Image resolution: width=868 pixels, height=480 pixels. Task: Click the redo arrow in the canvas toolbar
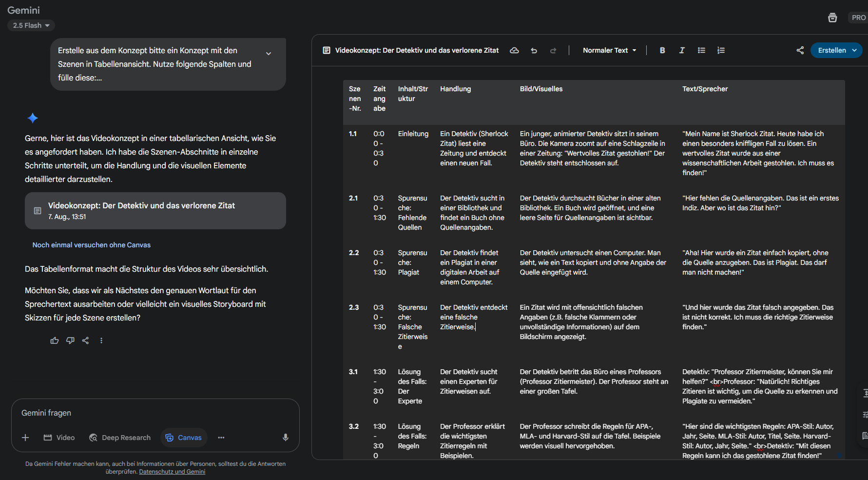pyautogui.click(x=553, y=50)
